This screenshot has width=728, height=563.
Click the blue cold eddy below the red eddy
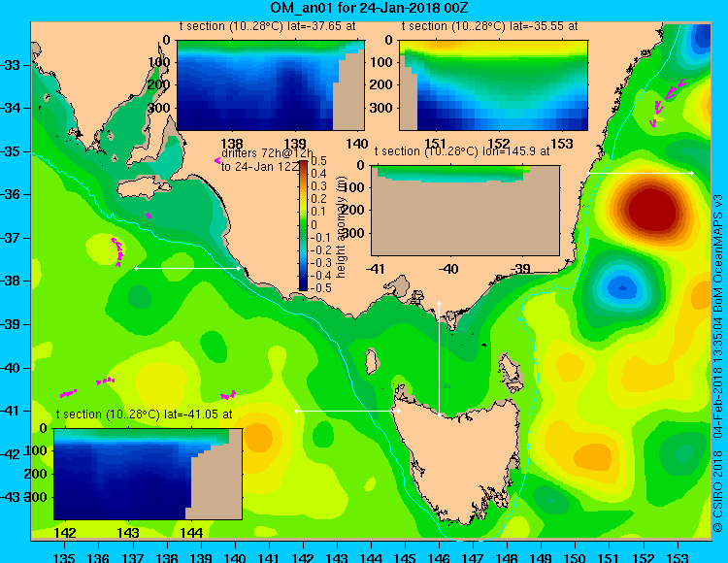tap(622, 287)
